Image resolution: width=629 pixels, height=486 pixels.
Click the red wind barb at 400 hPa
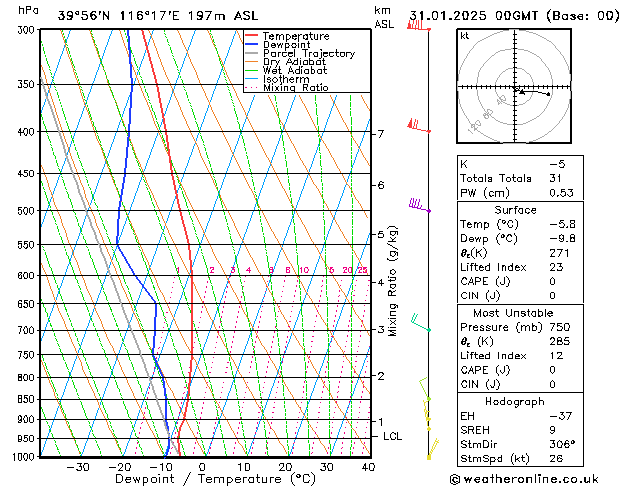(419, 126)
